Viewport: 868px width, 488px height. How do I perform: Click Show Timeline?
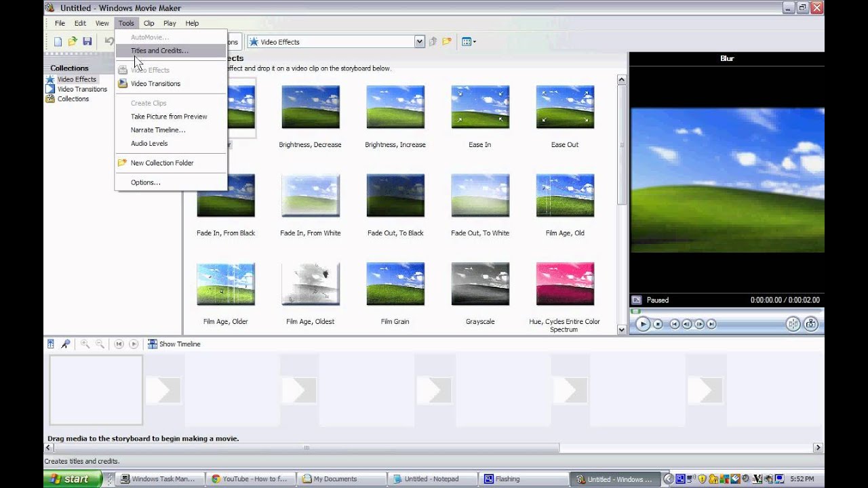(x=174, y=344)
